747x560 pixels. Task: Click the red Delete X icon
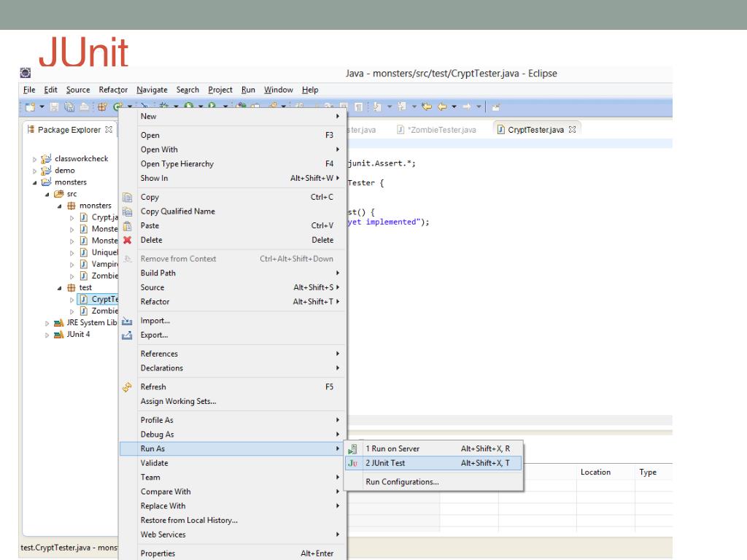coord(127,240)
